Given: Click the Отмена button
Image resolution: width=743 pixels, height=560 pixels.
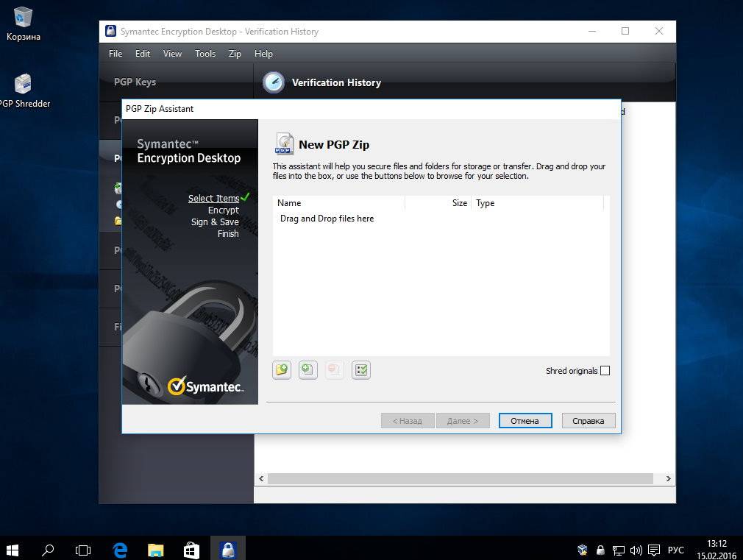Looking at the screenshot, I should (x=525, y=421).
